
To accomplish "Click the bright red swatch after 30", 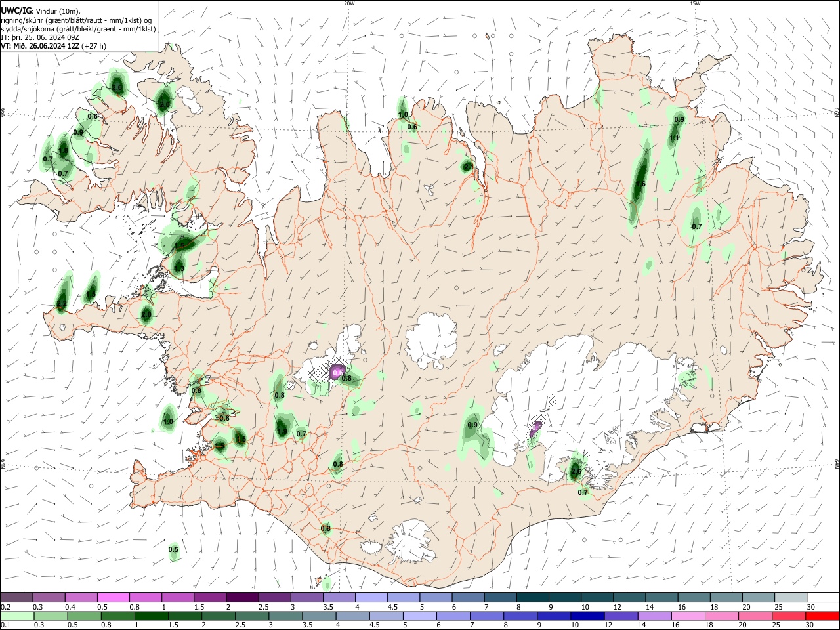I will [x=821, y=616].
